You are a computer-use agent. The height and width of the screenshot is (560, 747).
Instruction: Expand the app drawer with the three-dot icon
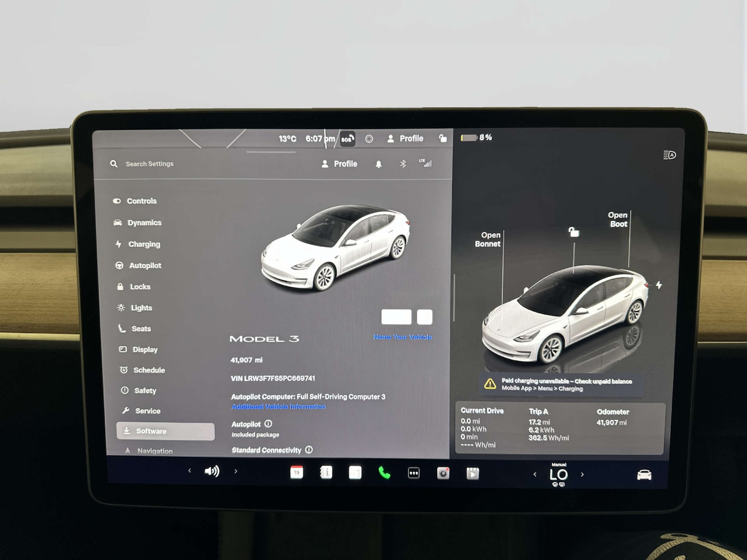(414, 472)
